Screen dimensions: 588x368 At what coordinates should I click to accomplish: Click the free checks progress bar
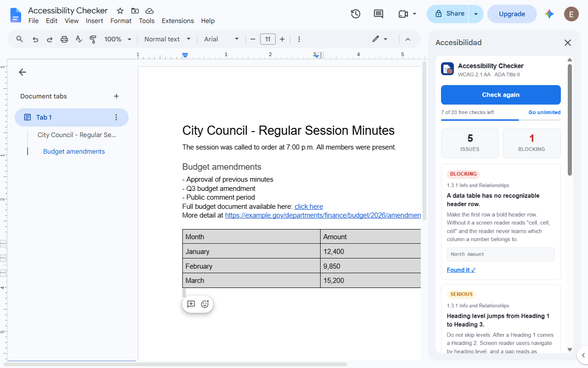pyautogui.click(x=501, y=120)
